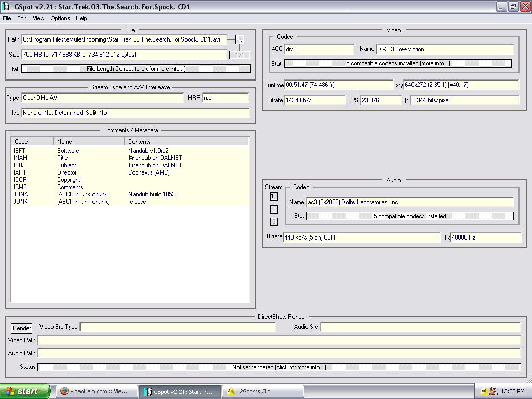Click the Code column header
Screen dimensions: 532x399
click(x=32, y=141)
